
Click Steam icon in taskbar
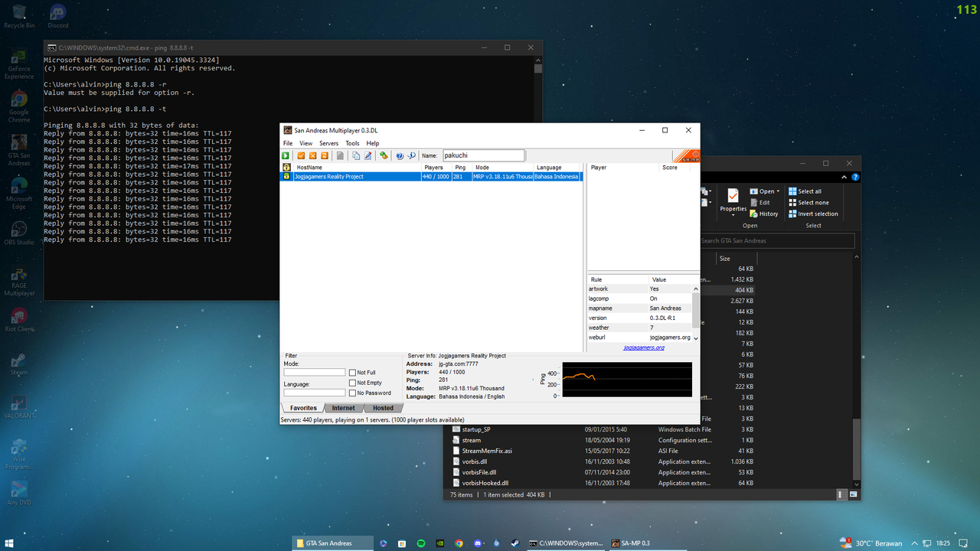pyautogui.click(x=514, y=543)
